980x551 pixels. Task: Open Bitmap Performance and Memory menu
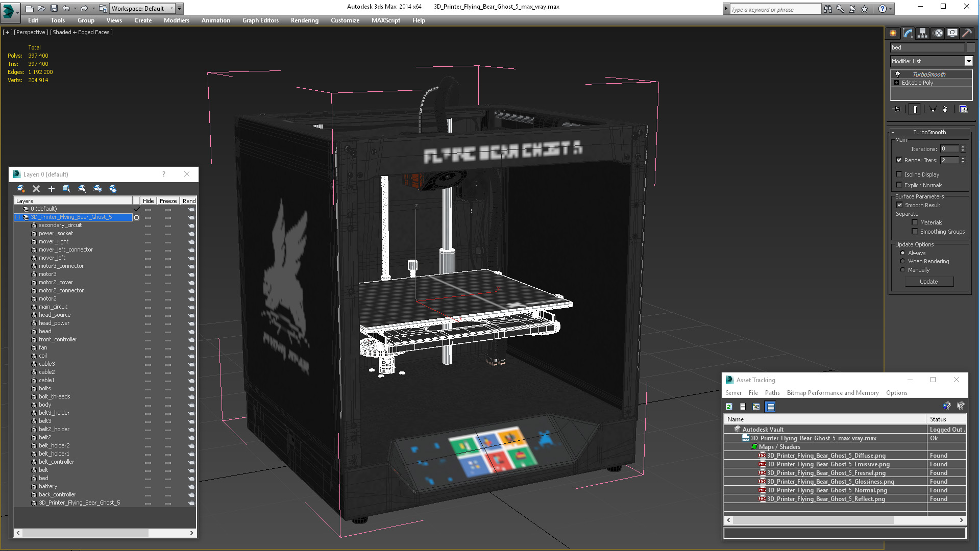[832, 393]
